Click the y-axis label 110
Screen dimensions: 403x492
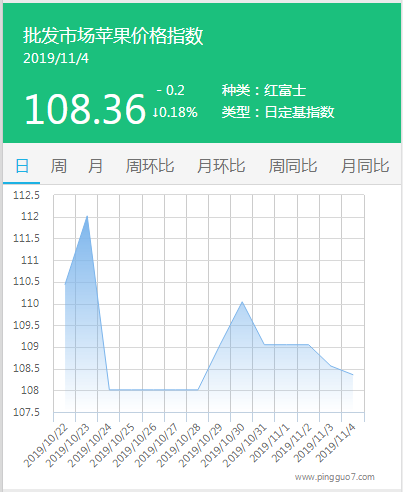[x=30, y=304]
